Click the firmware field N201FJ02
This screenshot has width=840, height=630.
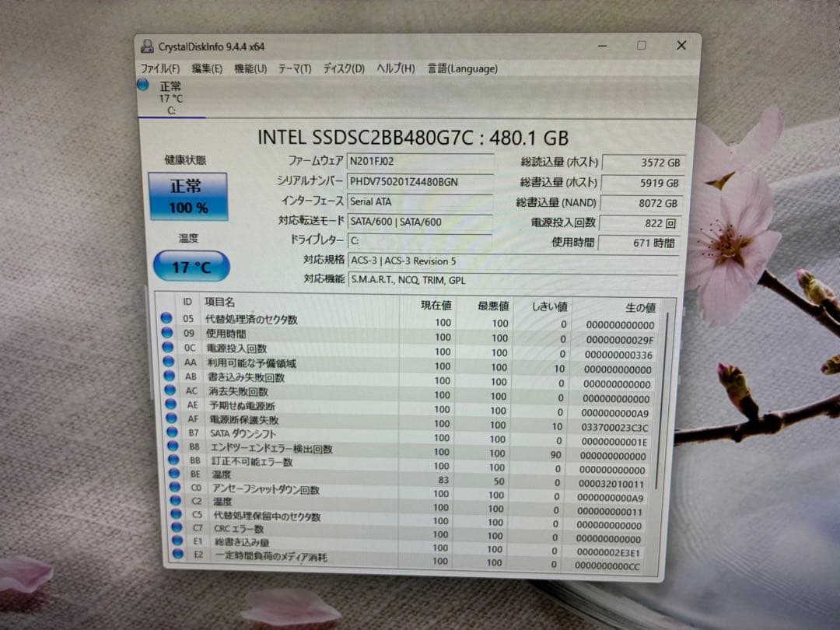pyautogui.click(x=420, y=161)
